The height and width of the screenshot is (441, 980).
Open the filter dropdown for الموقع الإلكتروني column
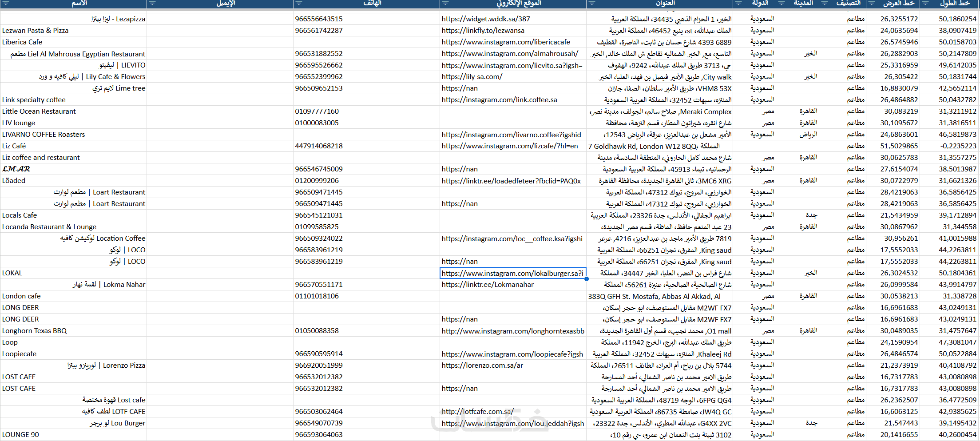[x=445, y=3]
